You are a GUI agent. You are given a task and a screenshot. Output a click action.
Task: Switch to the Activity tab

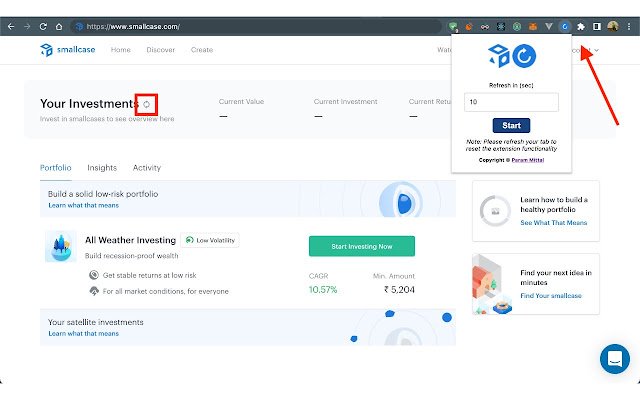(x=147, y=168)
